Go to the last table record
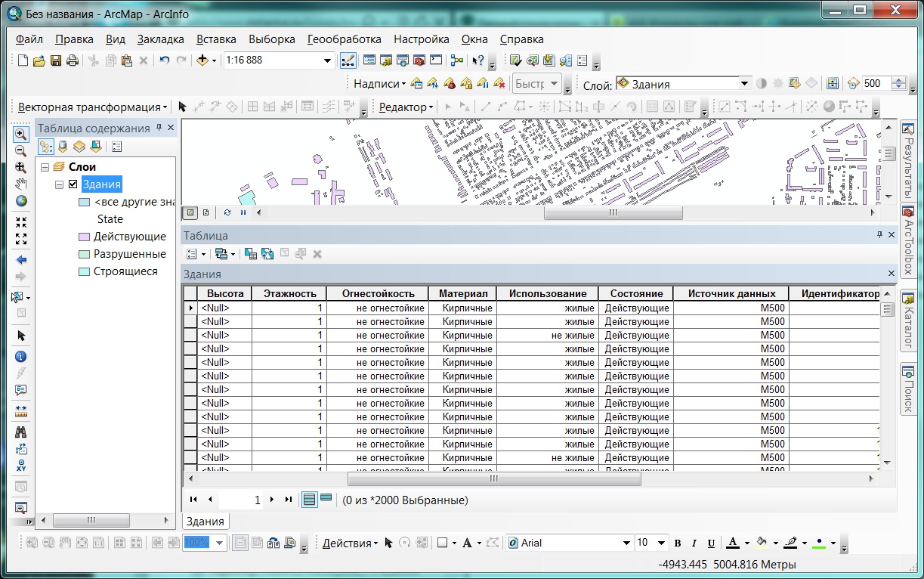 pos(288,500)
